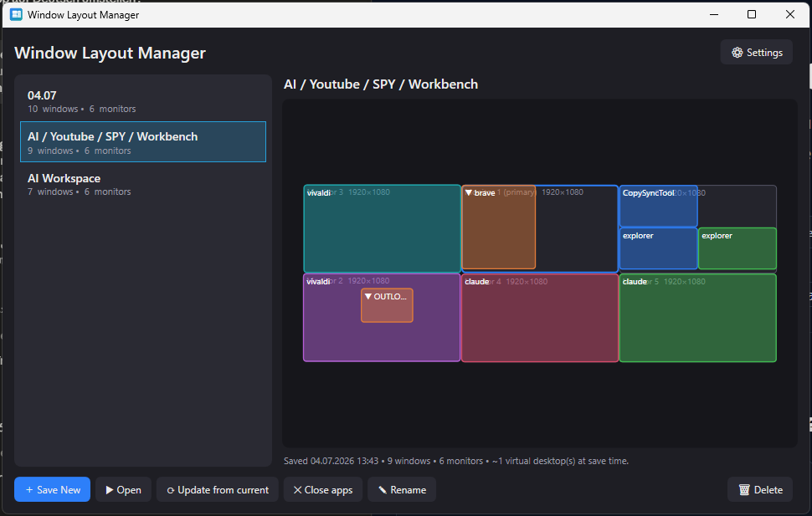Select the 04.07 layout
Image resolution: width=812 pixels, height=516 pixels.
(143, 101)
